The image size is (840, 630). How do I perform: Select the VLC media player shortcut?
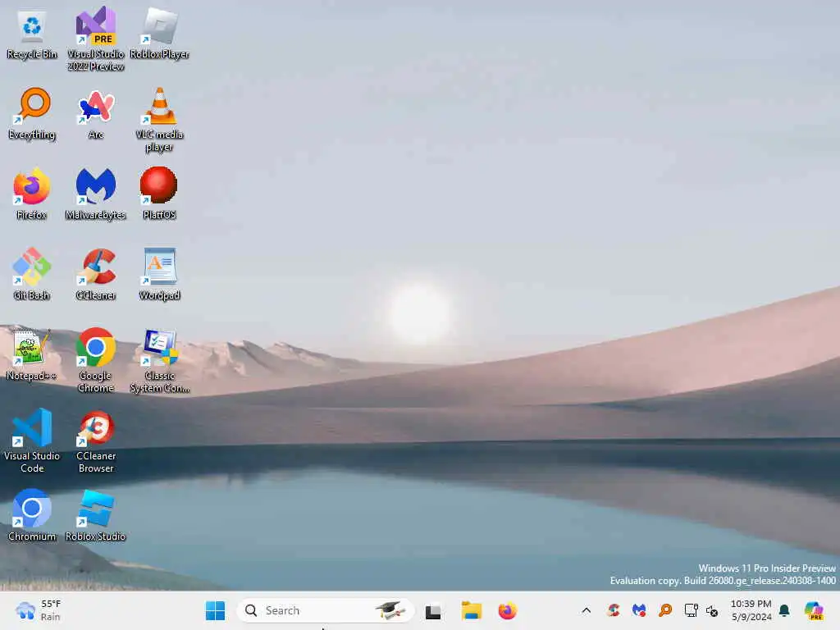pyautogui.click(x=159, y=121)
